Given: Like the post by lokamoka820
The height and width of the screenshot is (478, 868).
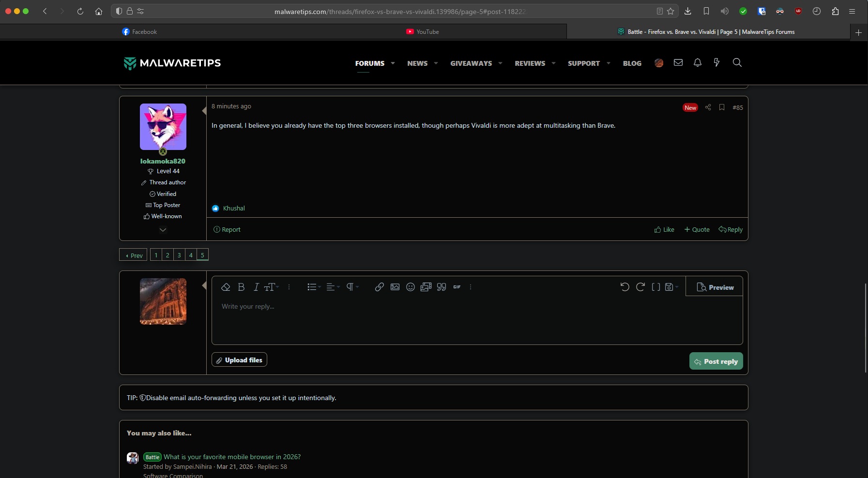Looking at the screenshot, I should tap(664, 229).
